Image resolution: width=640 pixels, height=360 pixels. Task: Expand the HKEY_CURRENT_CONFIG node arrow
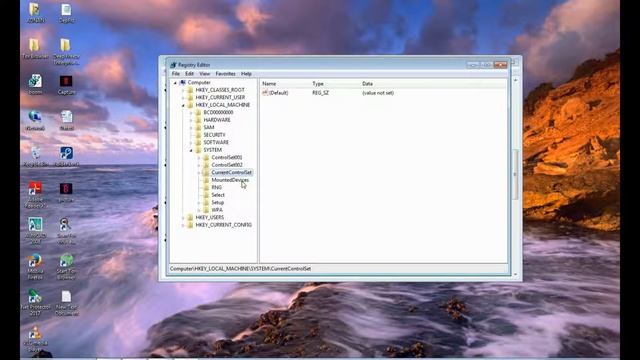coord(183,225)
